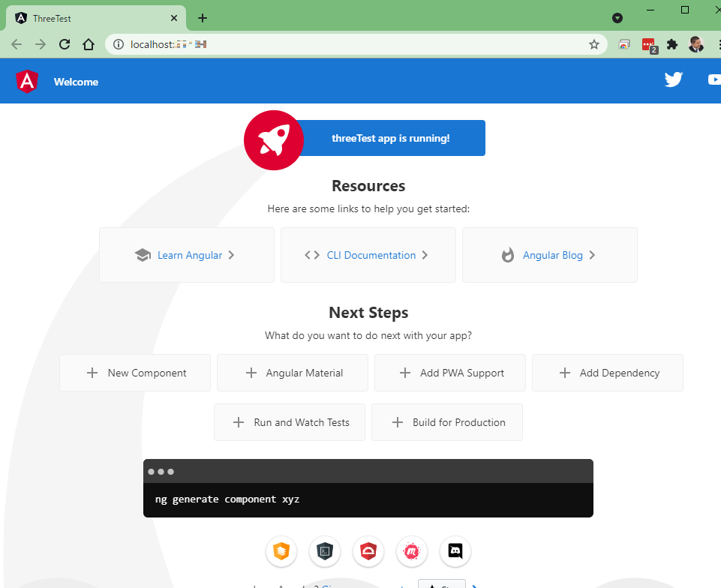Click the 'threeTest app is running!' banner
The width and height of the screenshot is (721, 588).
(391, 138)
